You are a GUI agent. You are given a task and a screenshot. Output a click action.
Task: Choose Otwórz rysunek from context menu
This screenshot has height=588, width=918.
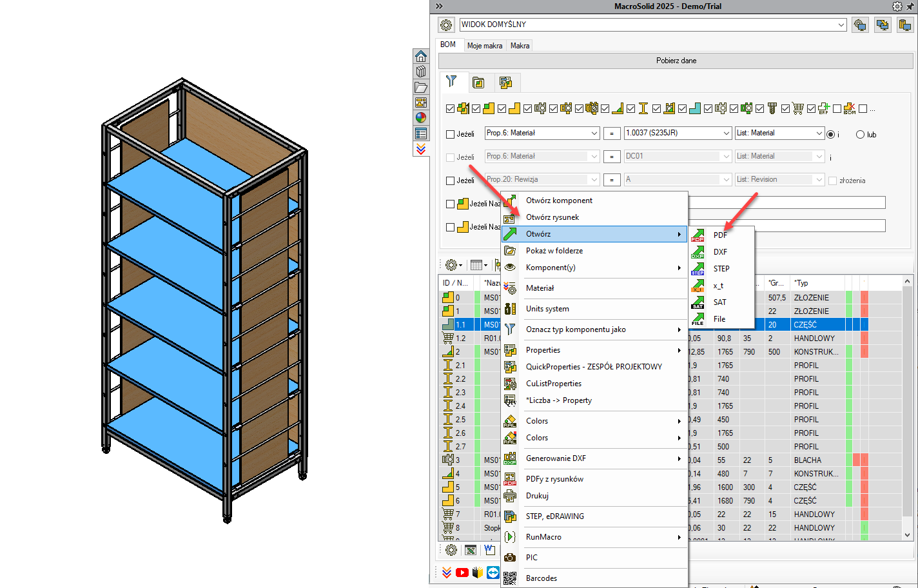point(594,217)
